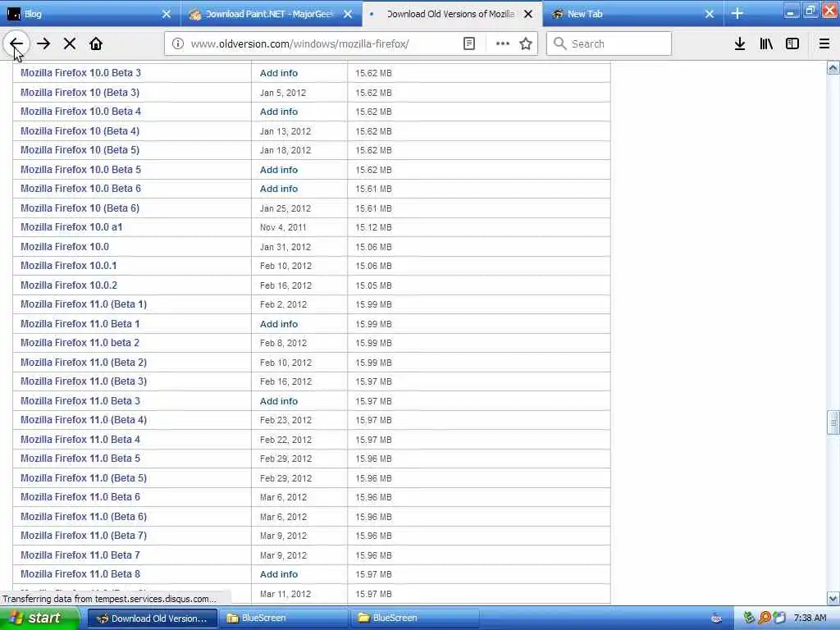
Task: Open Mozilla Firefox 10.0.1 link
Action: coord(69,266)
